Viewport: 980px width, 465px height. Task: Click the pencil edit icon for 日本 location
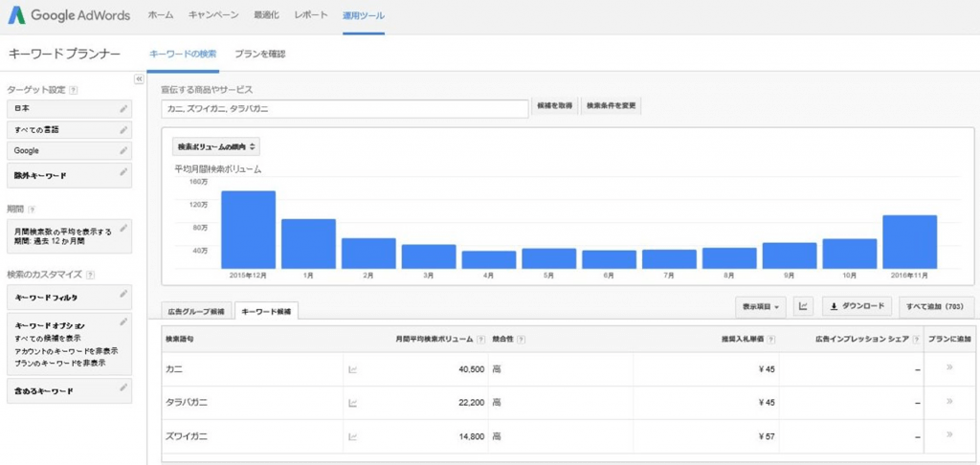point(123,108)
